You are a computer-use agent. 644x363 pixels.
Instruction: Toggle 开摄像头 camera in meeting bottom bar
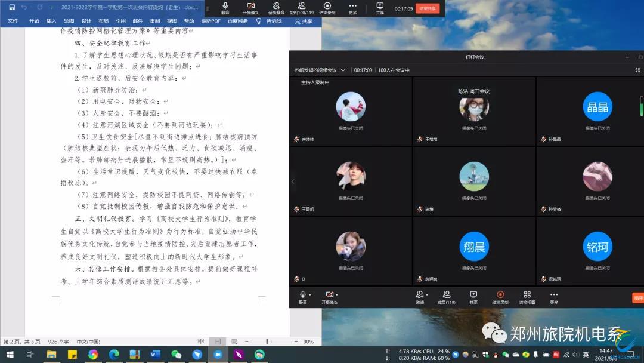329,297
